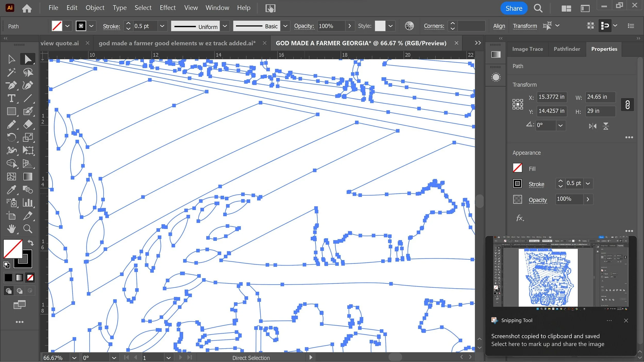Select the Type tool

(11, 98)
